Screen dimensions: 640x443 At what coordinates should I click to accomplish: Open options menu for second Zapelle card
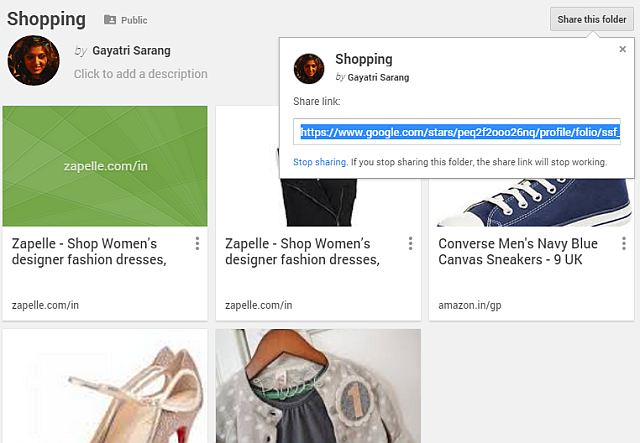pyautogui.click(x=410, y=244)
